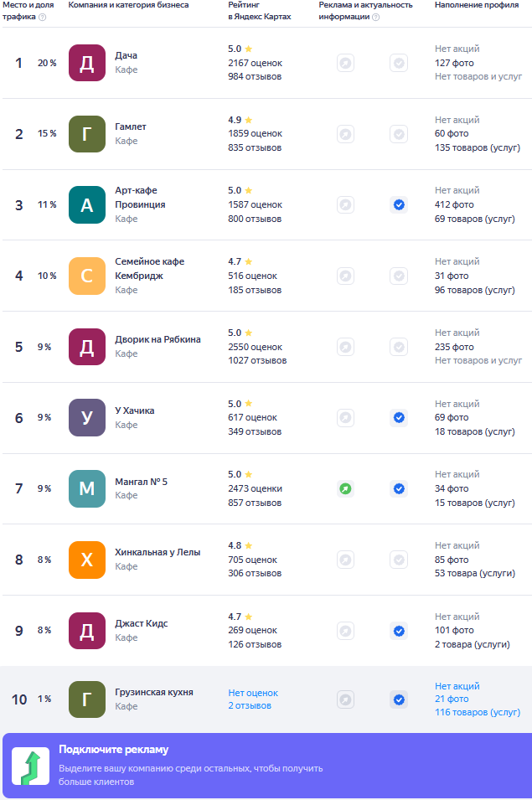Open the 2 отзывов link for Грузинская кухня
Image resolution: width=532 pixels, height=800 pixels.
pos(250,705)
